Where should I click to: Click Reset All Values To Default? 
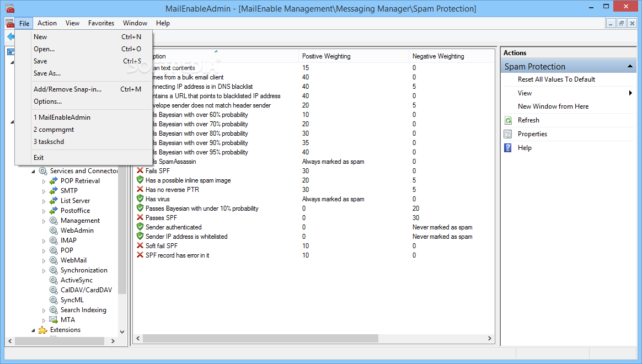(557, 79)
